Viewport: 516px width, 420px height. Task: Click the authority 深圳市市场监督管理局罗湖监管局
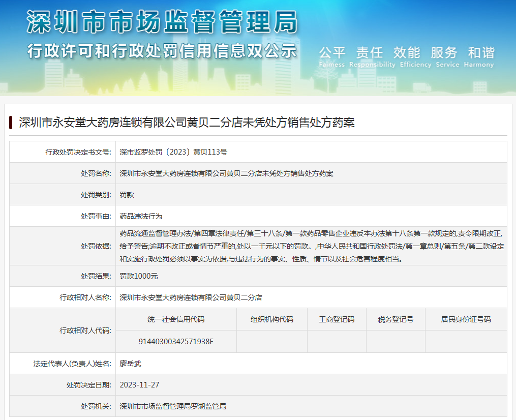coord(173,406)
